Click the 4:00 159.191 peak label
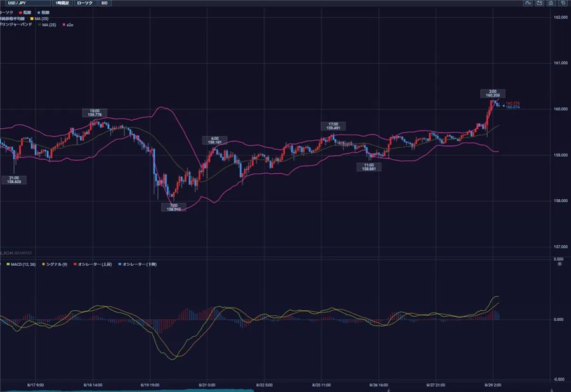The image size is (571, 392). tap(215, 140)
